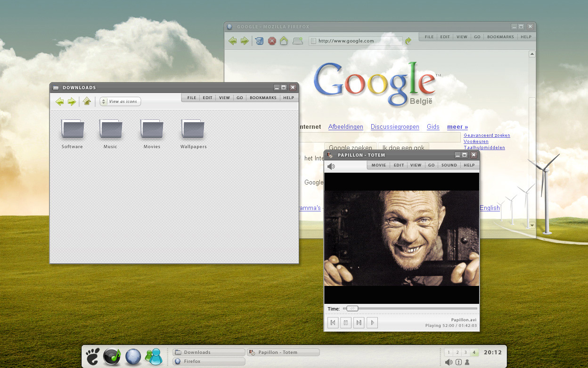Screen dimensions: 588x368
Task: Click the Totem play arrow button
Action: click(372, 323)
